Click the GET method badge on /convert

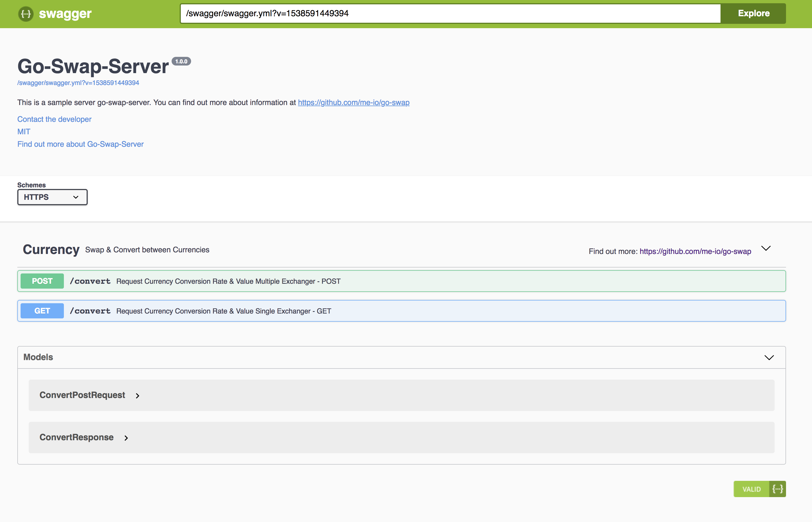[42, 311]
